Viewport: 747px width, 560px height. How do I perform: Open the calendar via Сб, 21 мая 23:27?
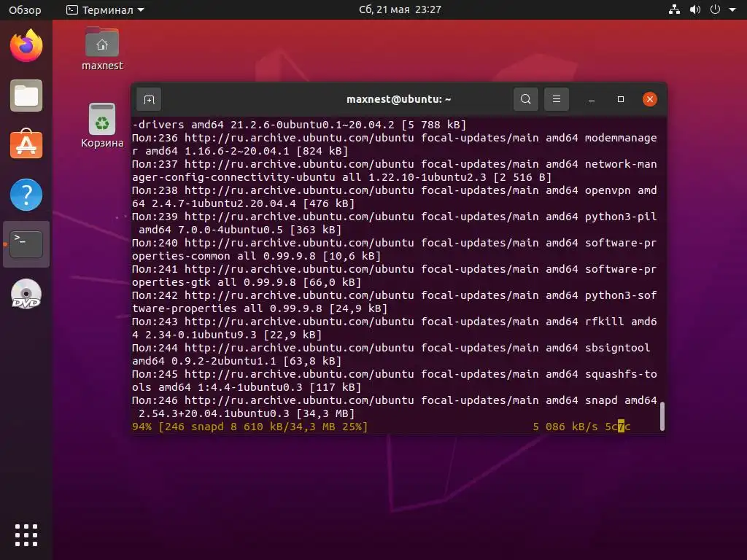click(400, 9)
